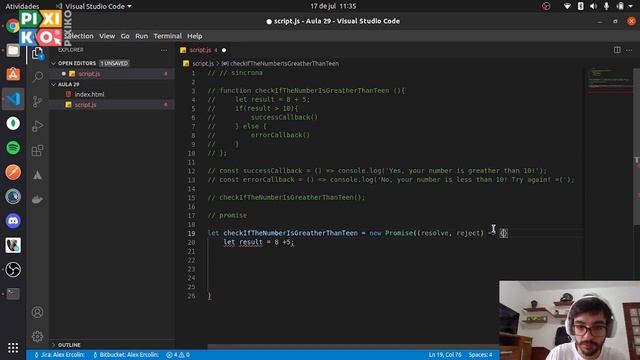Click the Wi-Fi icon in system tray
Viewport: 640px width, 360px height.
pyautogui.click(x=567, y=6)
